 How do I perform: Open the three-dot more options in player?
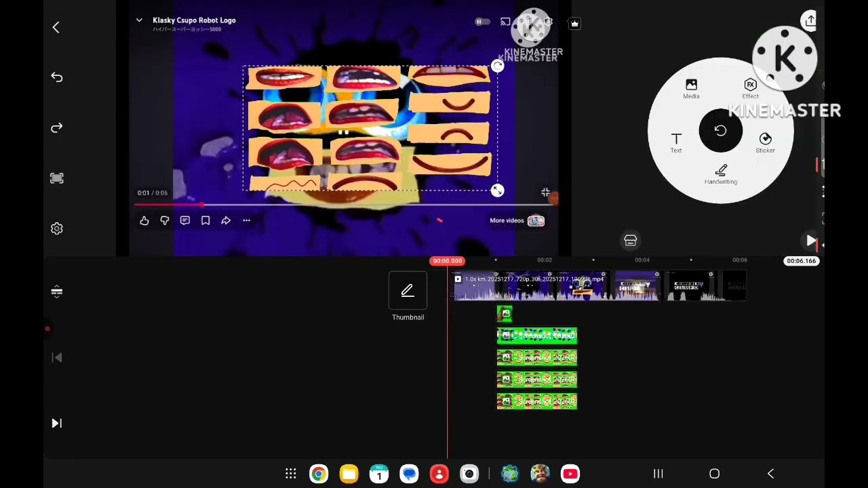247,220
